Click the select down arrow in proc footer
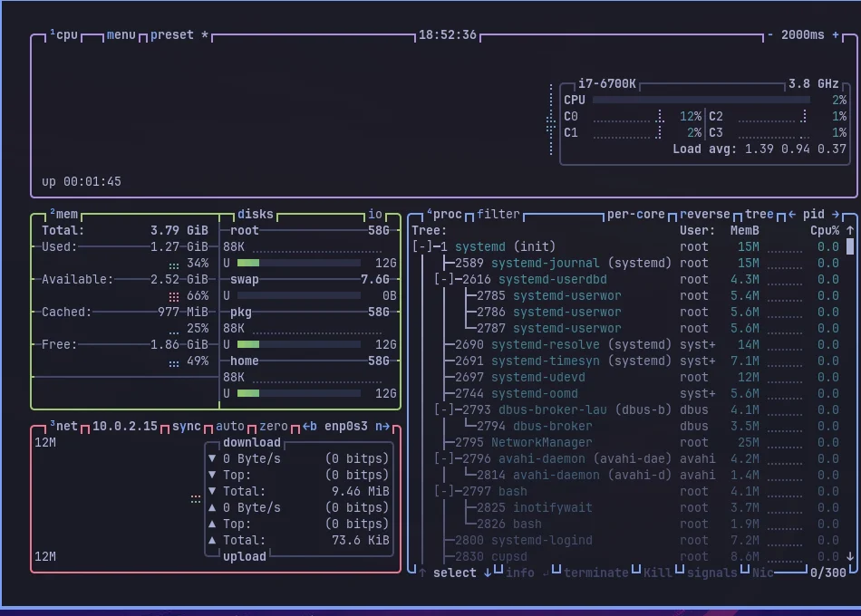 487,573
